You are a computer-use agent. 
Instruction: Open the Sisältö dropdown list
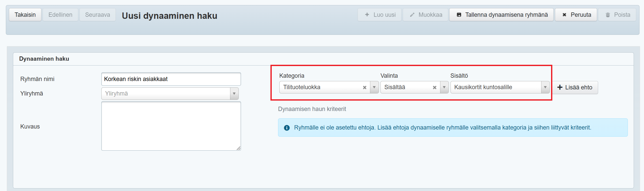click(x=545, y=87)
